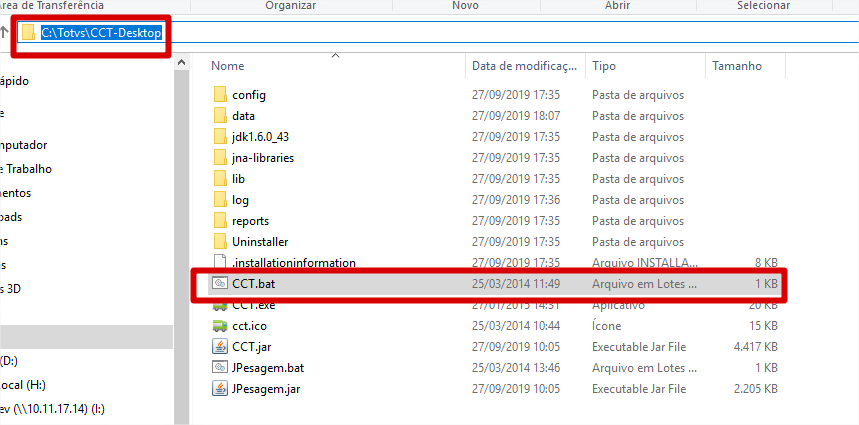Click the config folder name
The height and width of the screenshot is (425, 859).
(249, 95)
